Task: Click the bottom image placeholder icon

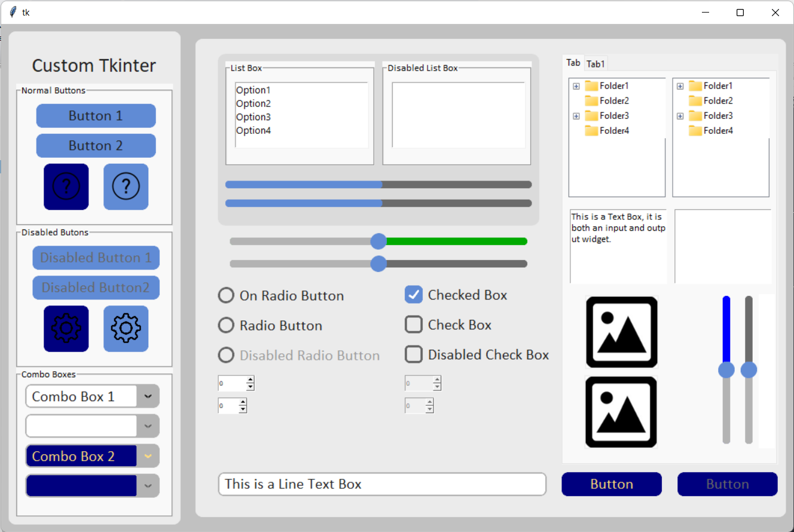Action: coord(621,412)
